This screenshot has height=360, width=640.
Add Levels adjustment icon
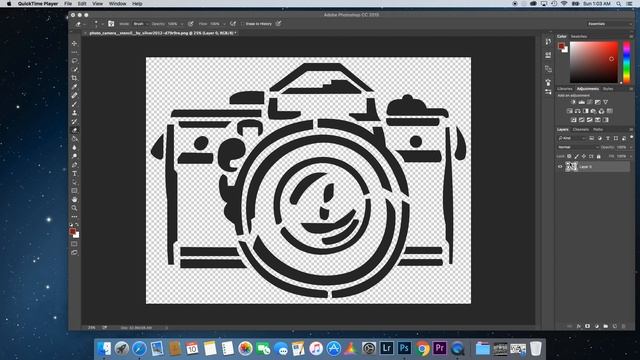tap(582, 102)
